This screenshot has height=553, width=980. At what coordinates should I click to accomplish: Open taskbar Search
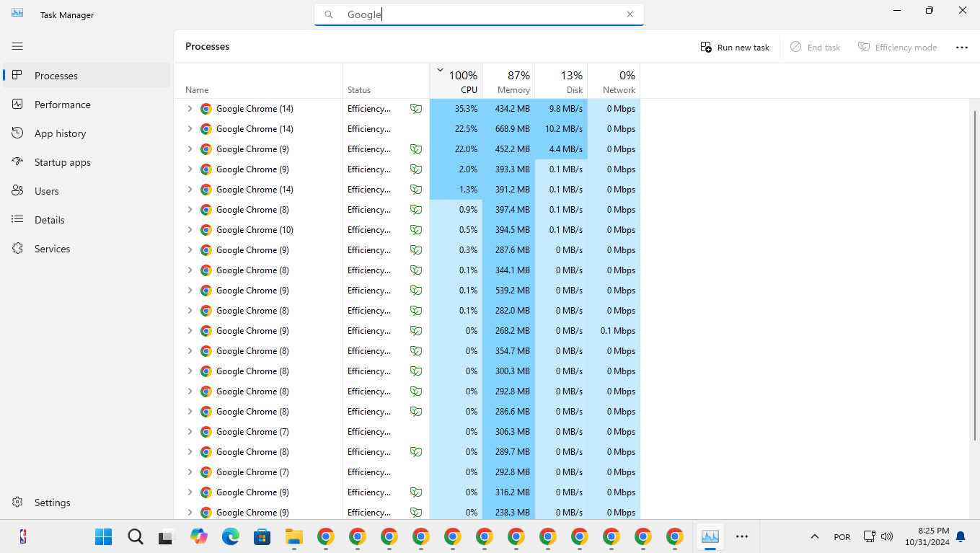[135, 536]
